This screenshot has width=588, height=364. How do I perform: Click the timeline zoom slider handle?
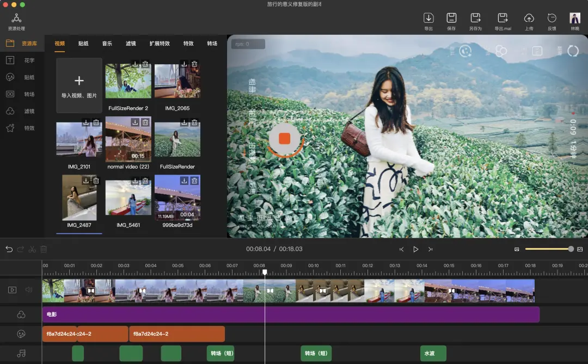coord(571,249)
